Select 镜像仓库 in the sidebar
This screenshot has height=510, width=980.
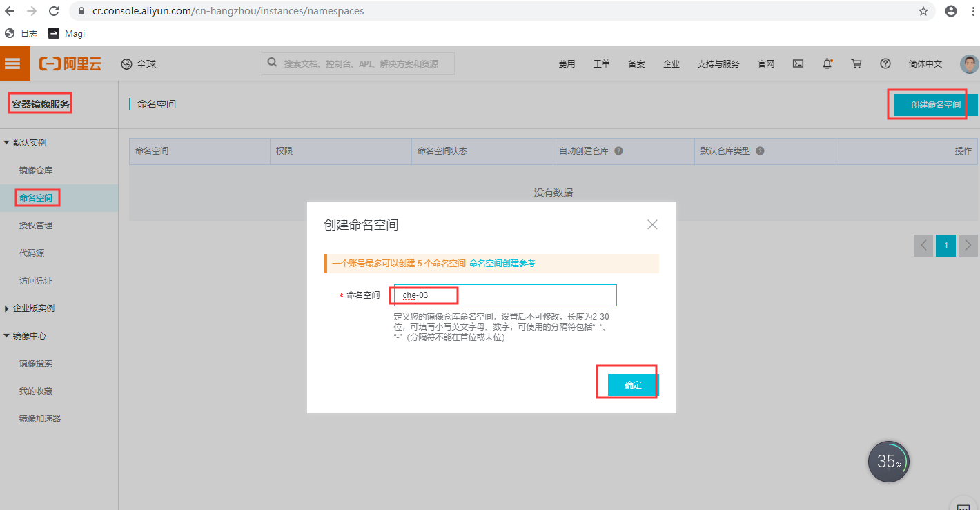click(x=36, y=170)
